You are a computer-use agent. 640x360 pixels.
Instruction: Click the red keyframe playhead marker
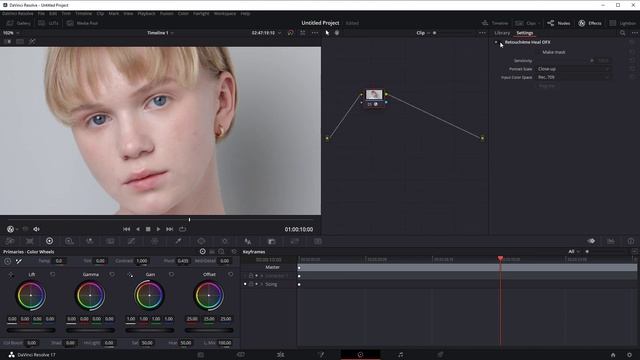[500, 258]
